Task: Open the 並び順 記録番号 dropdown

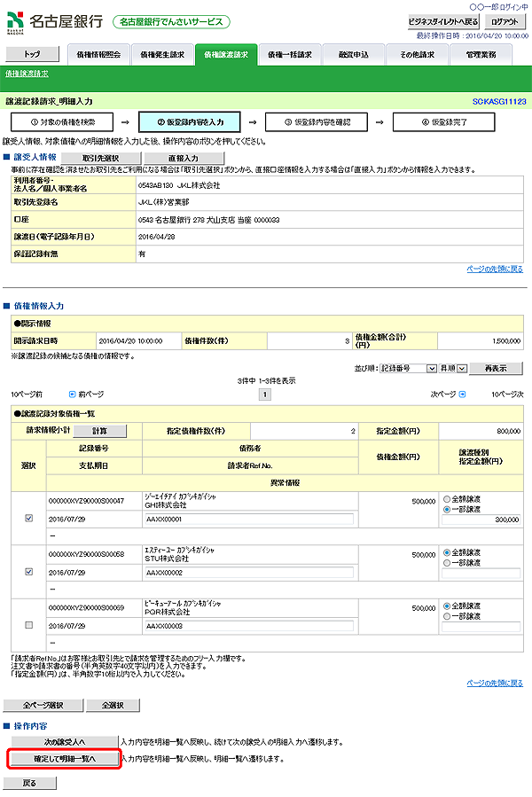Action: pos(409,369)
